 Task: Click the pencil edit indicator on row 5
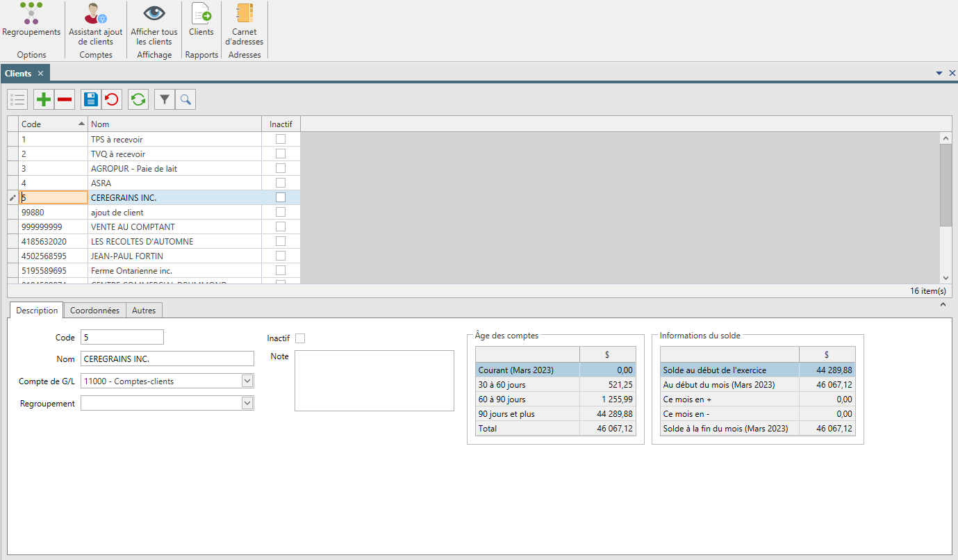coord(13,198)
